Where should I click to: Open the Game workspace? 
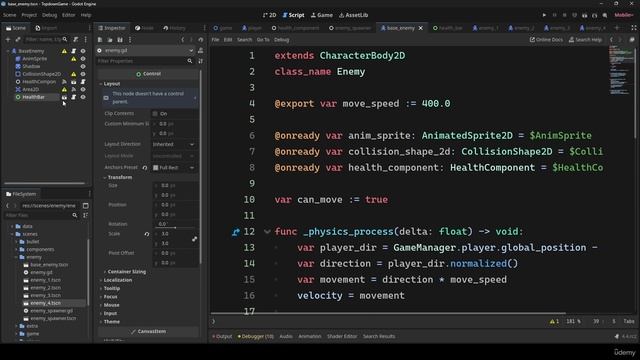pyautogui.click(x=322, y=15)
